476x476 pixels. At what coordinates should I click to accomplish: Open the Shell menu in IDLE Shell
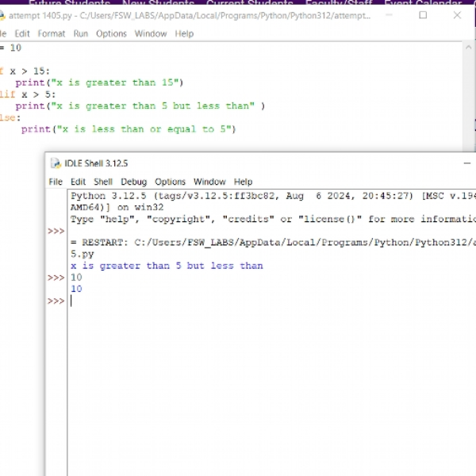coord(103,182)
